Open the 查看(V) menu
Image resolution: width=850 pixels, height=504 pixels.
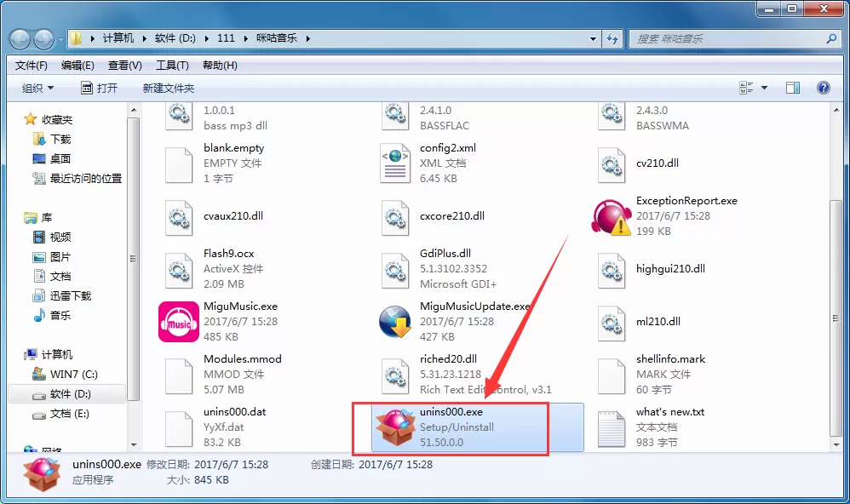(x=124, y=66)
